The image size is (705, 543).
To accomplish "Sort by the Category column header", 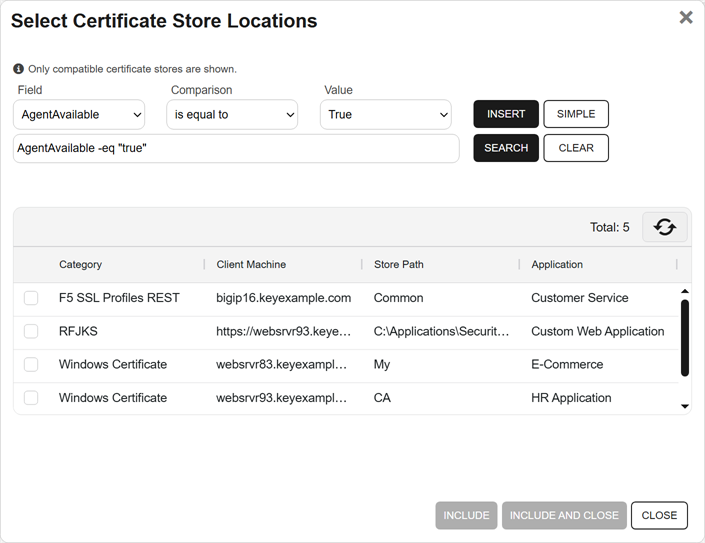I will [x=81, y=265].
